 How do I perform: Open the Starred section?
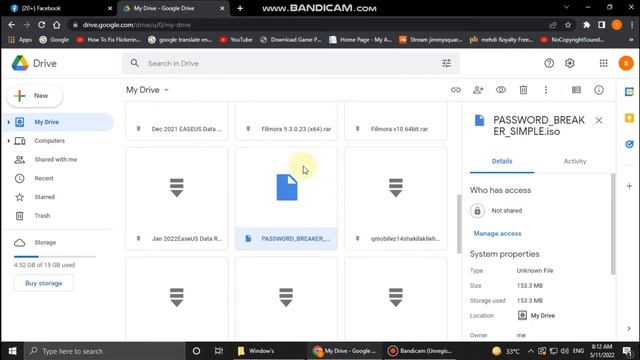click(44, 197)
